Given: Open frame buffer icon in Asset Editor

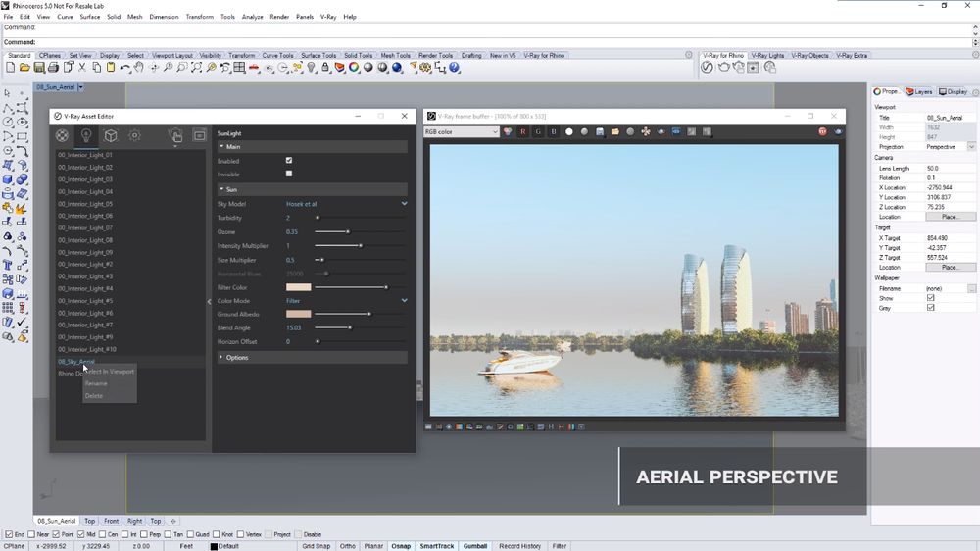Looking at the screenshot, I should click(199, 135).
